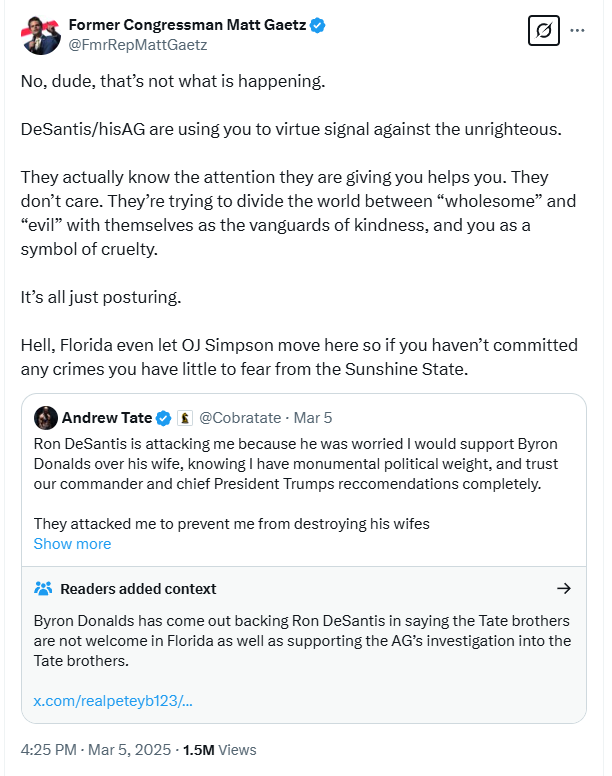
Task: Click the Readers added context heading
Action: coord(138,588)
